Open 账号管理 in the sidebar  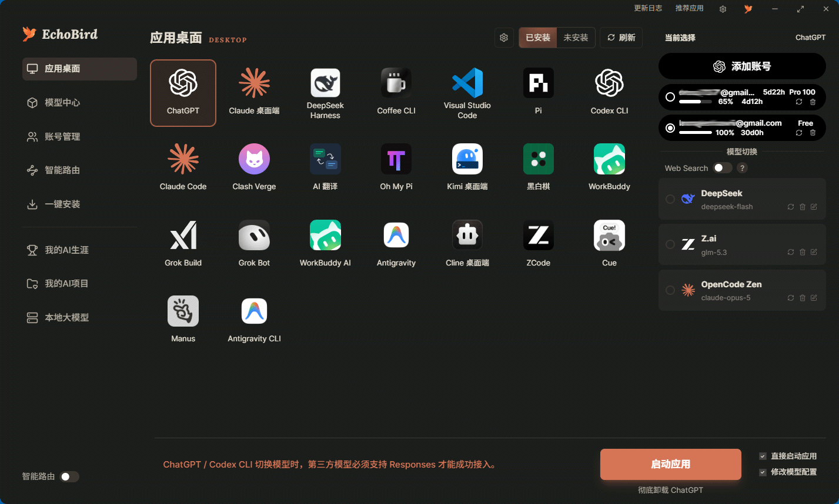pyautogui.click(x=80, y=136)
